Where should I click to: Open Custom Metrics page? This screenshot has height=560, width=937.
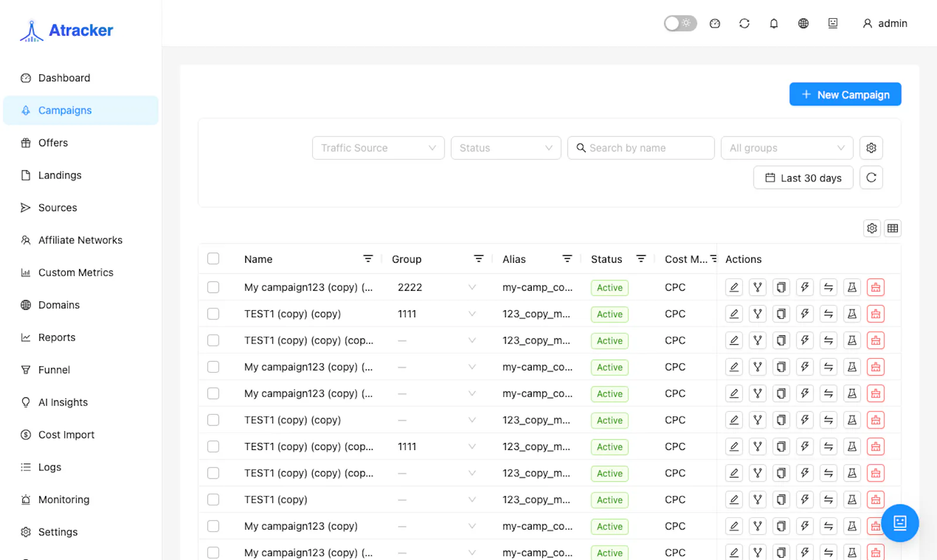pos(81,273)
